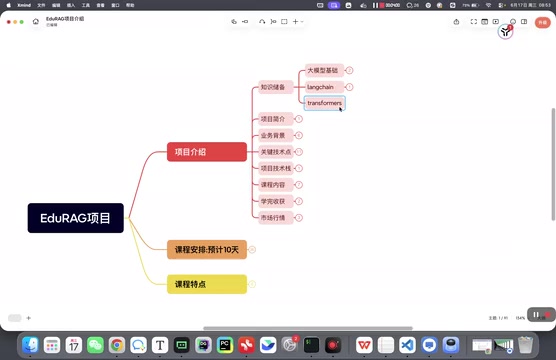Open the outliner view icon
Screen dimensions: 556x360
point(484,22)
